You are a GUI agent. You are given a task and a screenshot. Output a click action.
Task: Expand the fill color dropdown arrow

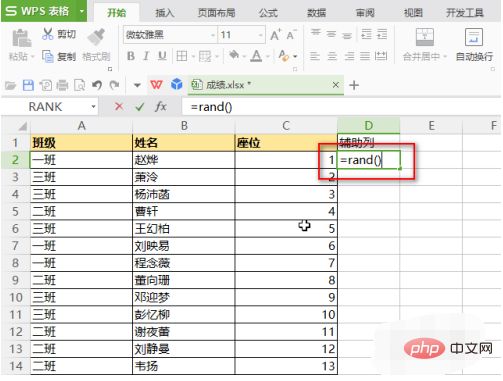tap(244, 56)
